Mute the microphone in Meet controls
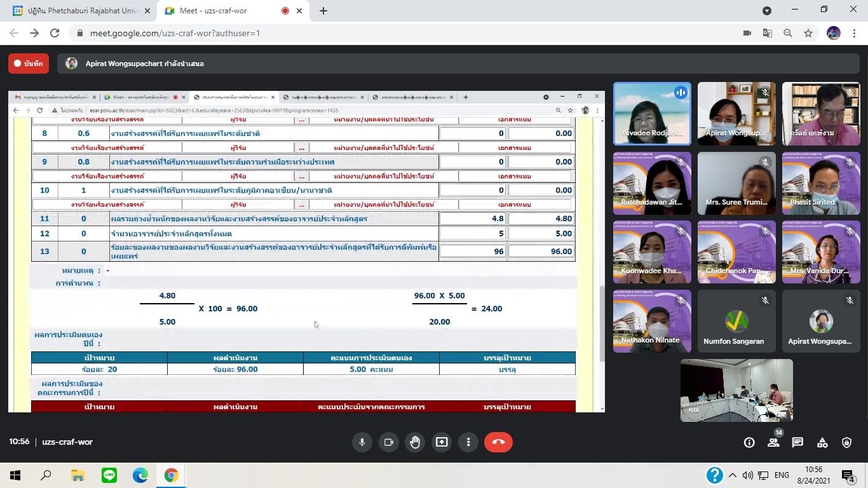The height and width of the screenshot is (488, 868). (x=362, y=442)
